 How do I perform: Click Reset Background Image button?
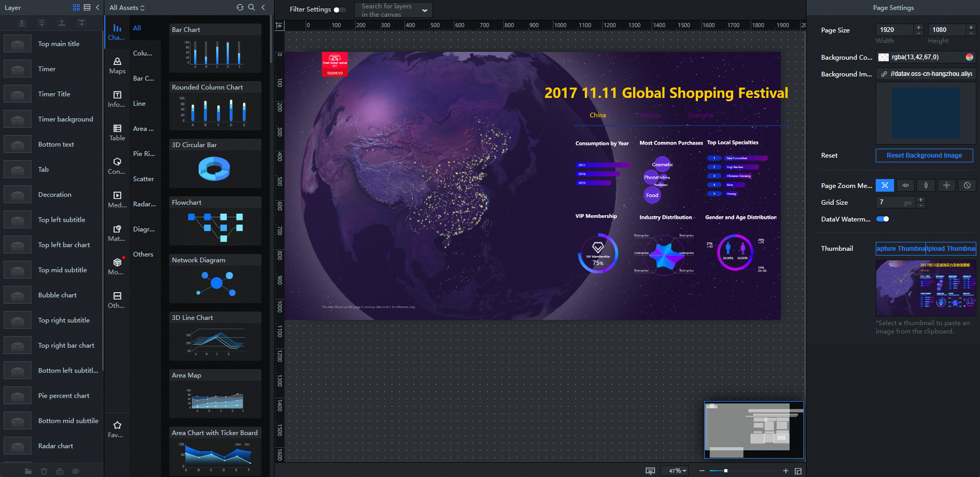click(924, 156)
